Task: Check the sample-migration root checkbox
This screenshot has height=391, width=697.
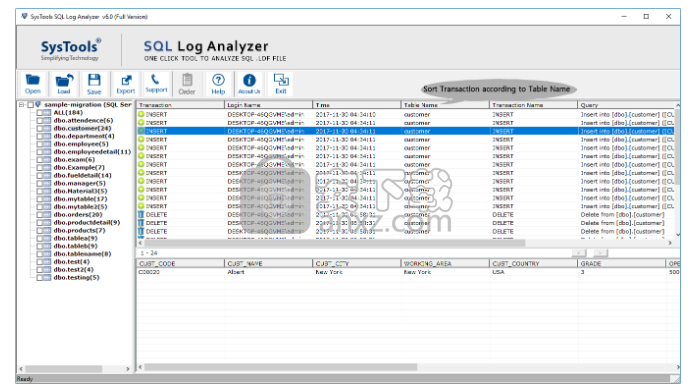Action: tap(30, 105)
